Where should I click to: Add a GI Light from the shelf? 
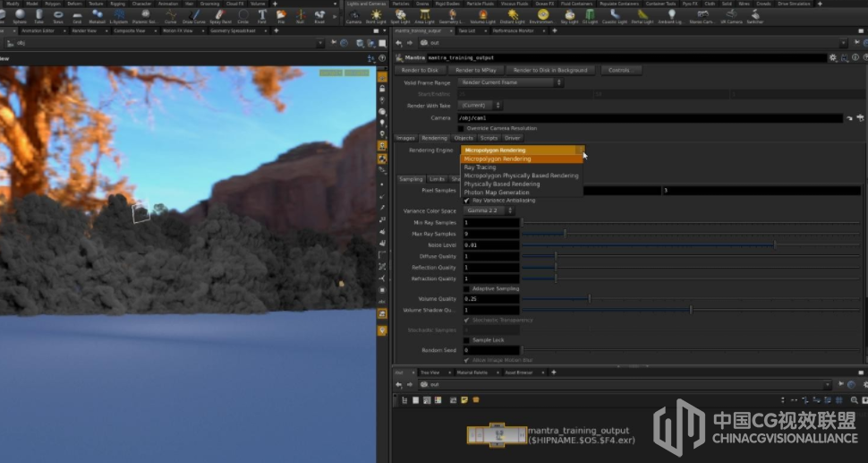click(x=590, y=16)
